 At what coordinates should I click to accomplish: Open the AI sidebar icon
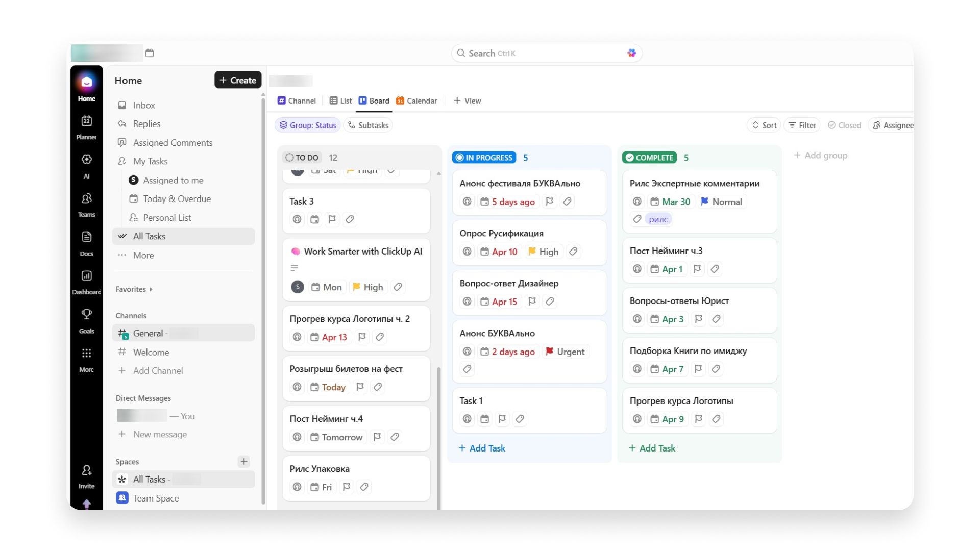click(x=86, y=160)
